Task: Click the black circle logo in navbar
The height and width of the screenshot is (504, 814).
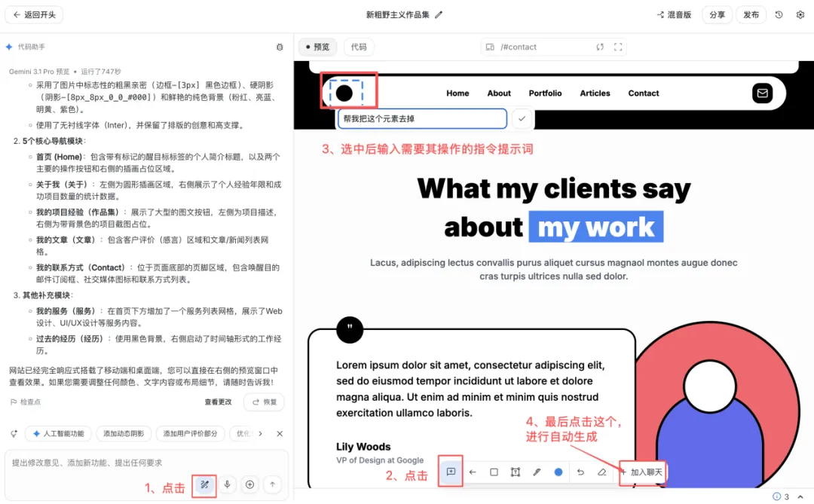Action: point(344,93)
